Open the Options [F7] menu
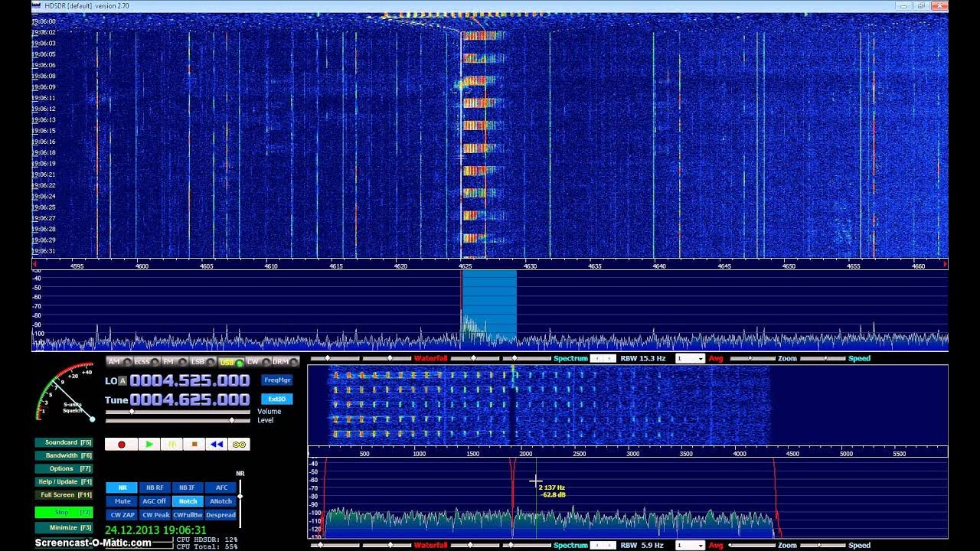980x551 pixels. (x=64, y=468)
